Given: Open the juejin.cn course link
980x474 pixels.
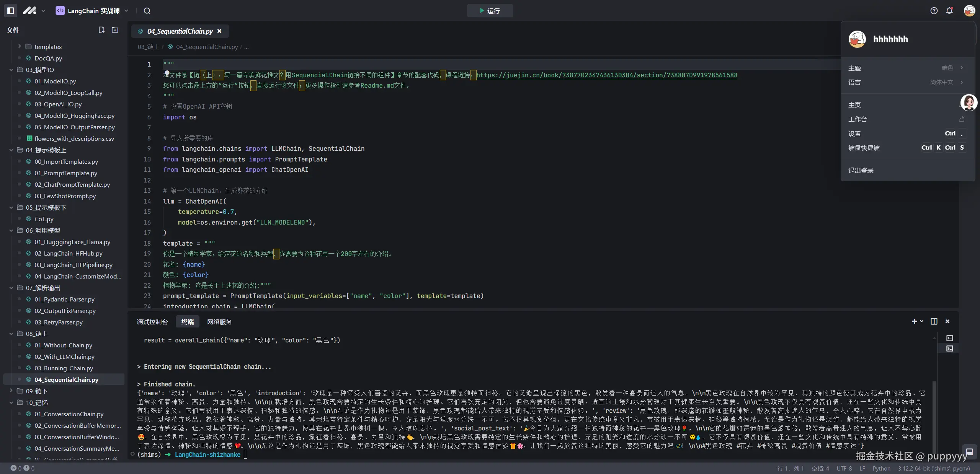Looking at the screenshot, I should 607,75.
